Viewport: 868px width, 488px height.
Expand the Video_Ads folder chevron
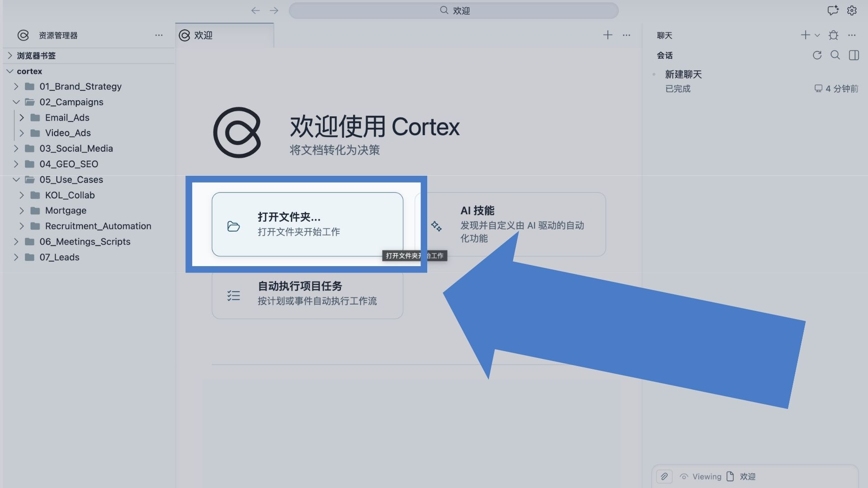[21, 133]
